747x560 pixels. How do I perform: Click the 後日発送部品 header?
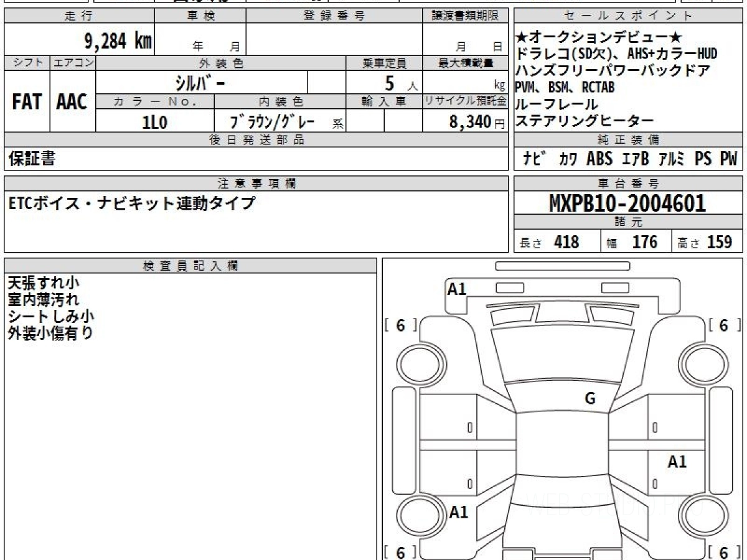[x=256, y=140]
